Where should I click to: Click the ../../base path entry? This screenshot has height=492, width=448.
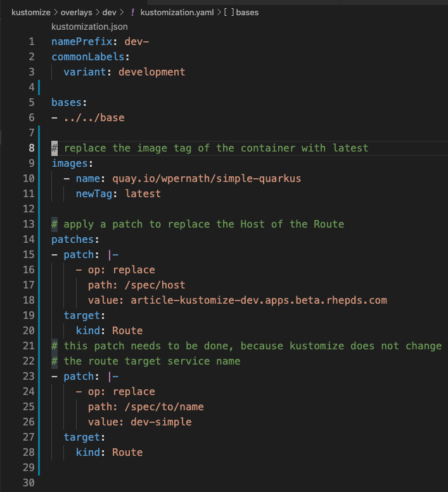click(x=94, y=118)
